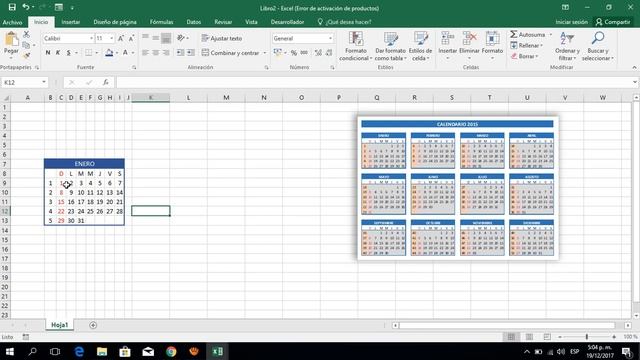Switch to the Insertar tab
The width and height of the screenshot is (640, 360).
[71, 22]
